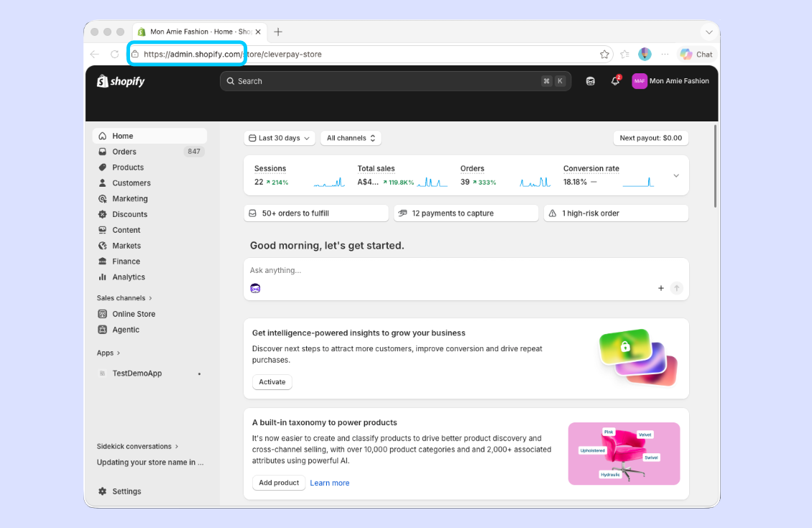Click the TestDemoApp app icon
This screenshot has width=812, height=528.
click(x=103, y=374)
